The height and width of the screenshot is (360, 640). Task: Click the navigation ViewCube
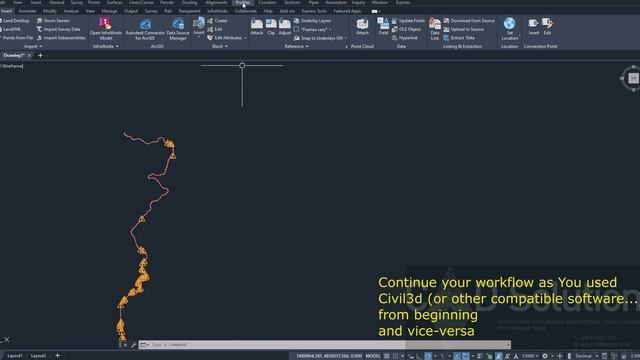[x=633, y=78]
